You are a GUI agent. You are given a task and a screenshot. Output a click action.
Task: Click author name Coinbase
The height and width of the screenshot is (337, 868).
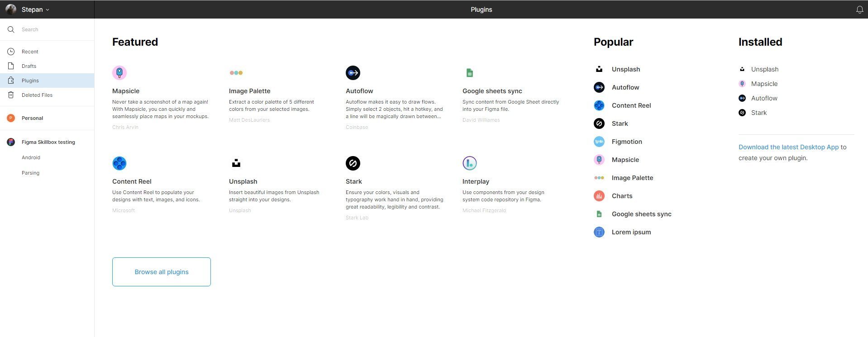point(357,127)
